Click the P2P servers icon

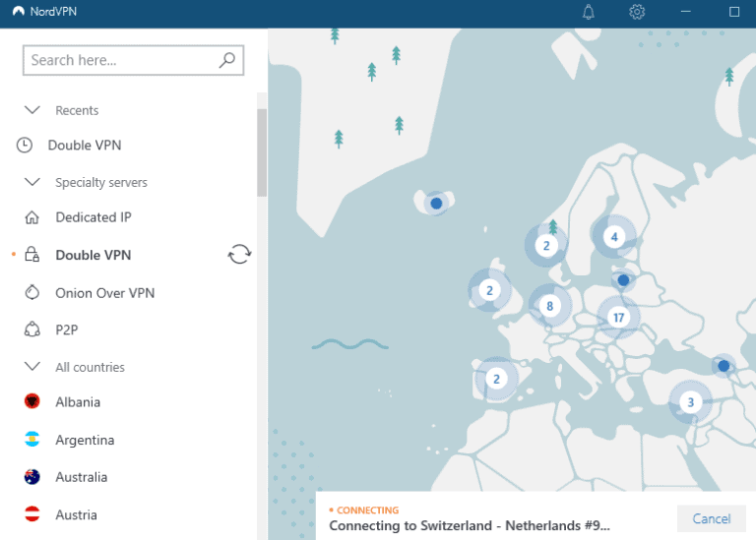(x=32, y=330)
